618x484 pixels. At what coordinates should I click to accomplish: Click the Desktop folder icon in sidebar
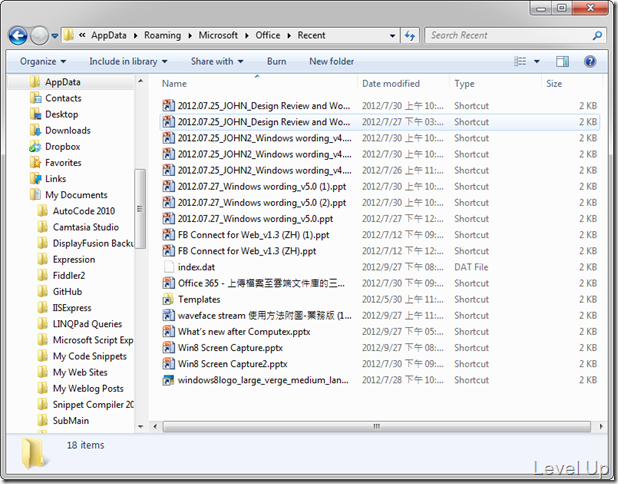(35, 114)
